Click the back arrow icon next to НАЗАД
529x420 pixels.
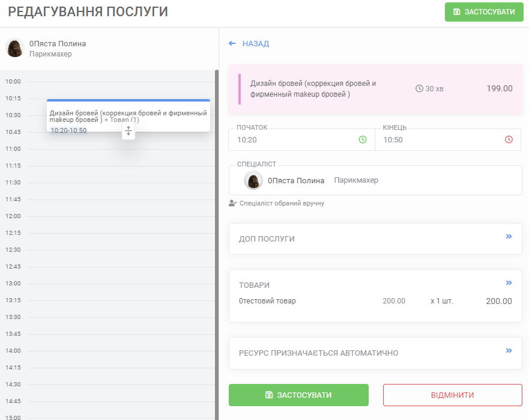232,44
